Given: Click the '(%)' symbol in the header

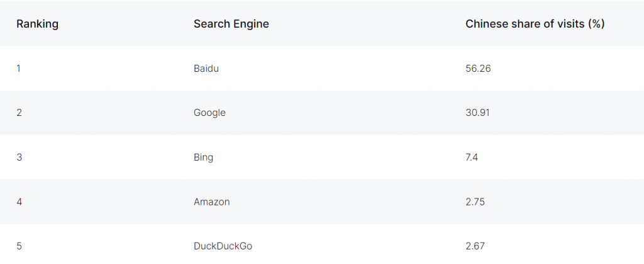Looking at the screenshot, I should pyautogui.click(x=595, y=24).
